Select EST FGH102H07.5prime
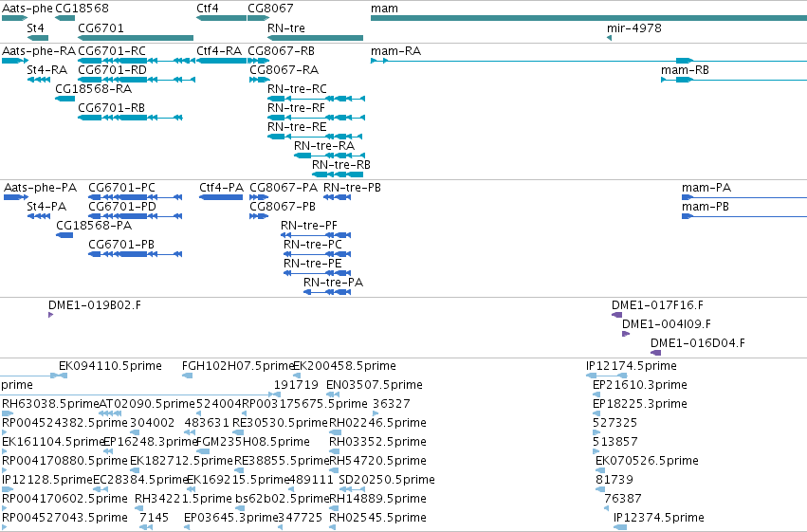Image resolution: width=807 pixels, height=532 pixels. click(188, 376)
